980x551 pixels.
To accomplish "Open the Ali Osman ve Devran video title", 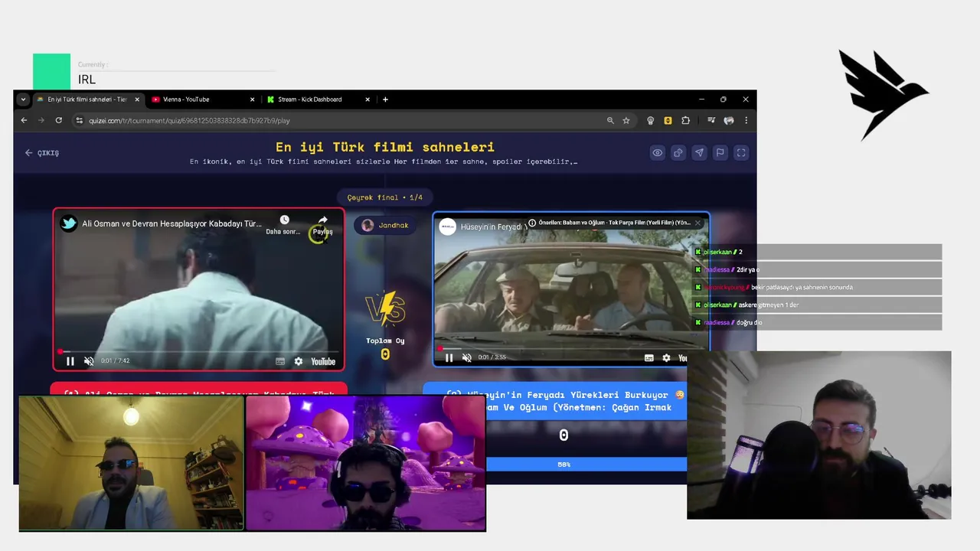I will [x=172, y=223].
